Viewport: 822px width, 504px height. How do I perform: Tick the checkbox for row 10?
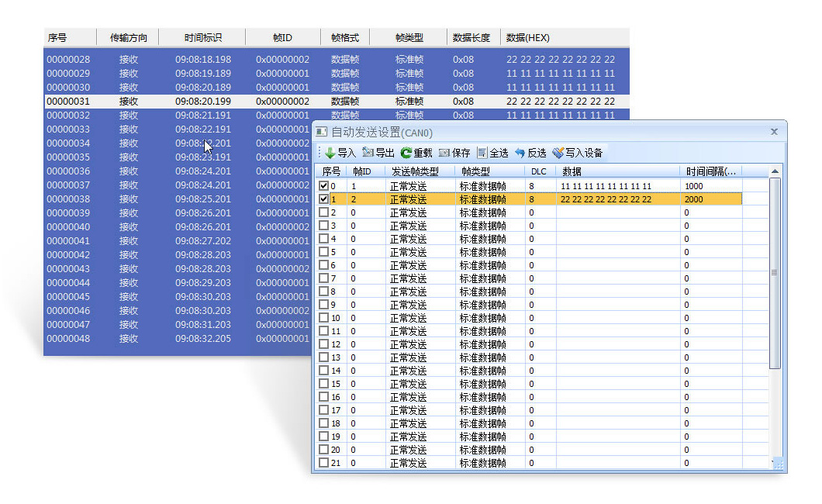[324, 318]
